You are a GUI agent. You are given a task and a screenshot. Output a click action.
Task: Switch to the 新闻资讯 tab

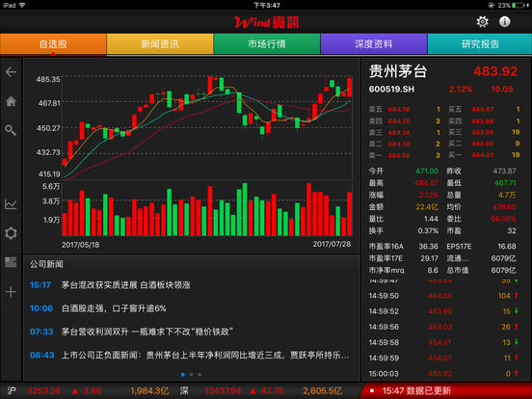tap(160, 43)
